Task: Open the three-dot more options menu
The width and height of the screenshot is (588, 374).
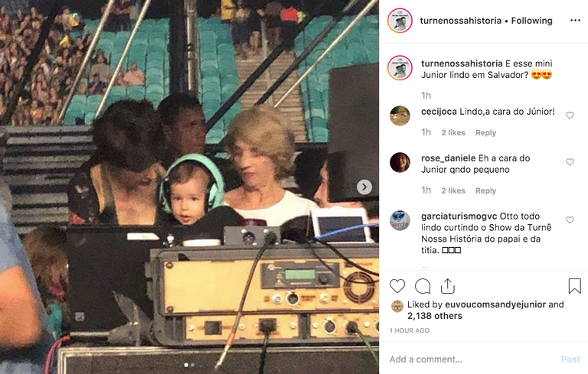Action: [575, 20]
